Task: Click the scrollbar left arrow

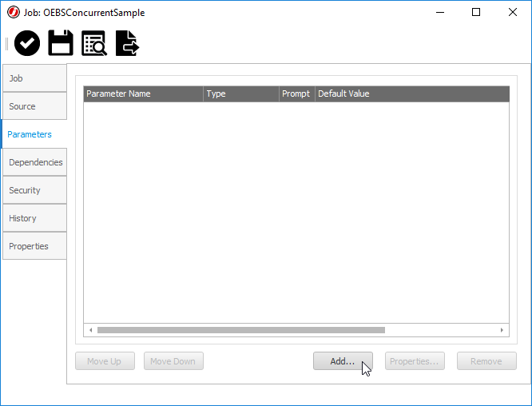Action: point(90,330)
